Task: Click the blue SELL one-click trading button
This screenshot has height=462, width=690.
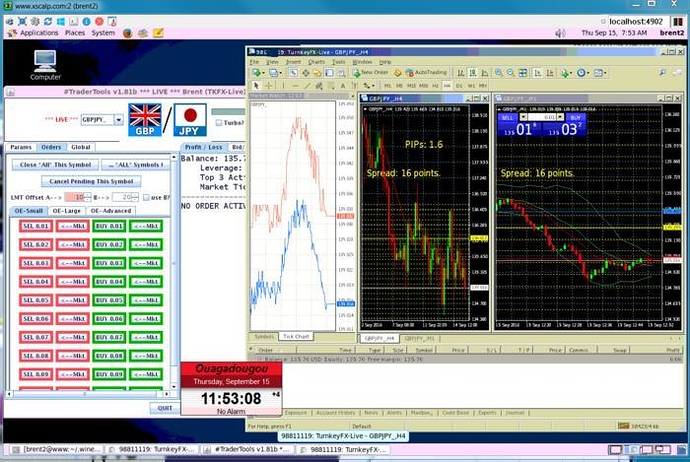Action: point(507,117)
